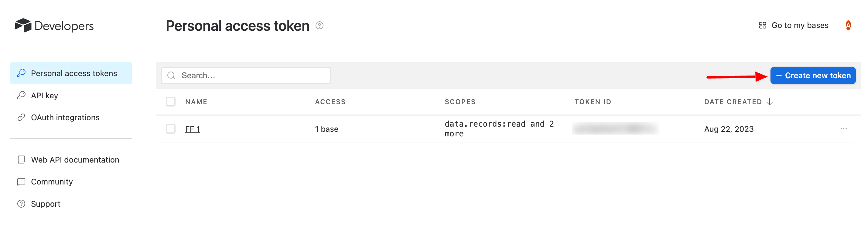This screenshot has width=868, height=235.
Task: Click Go to my bases link
Action: (x=800, y=25)
